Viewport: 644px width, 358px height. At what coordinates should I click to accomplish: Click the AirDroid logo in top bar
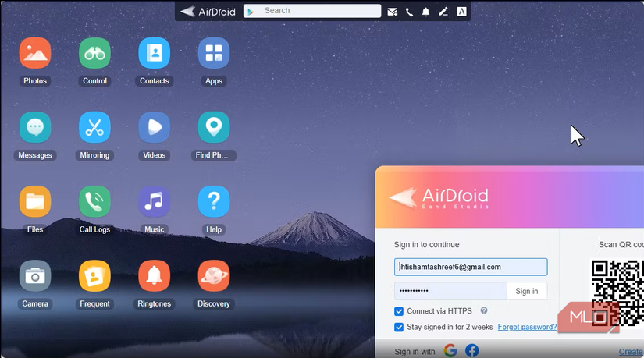208,12
